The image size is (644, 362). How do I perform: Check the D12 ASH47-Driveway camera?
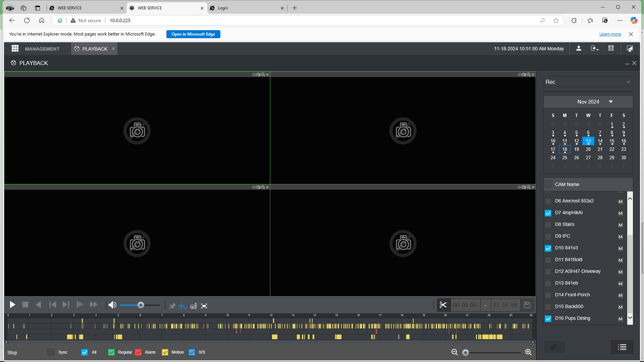click(x=548, y=272)
